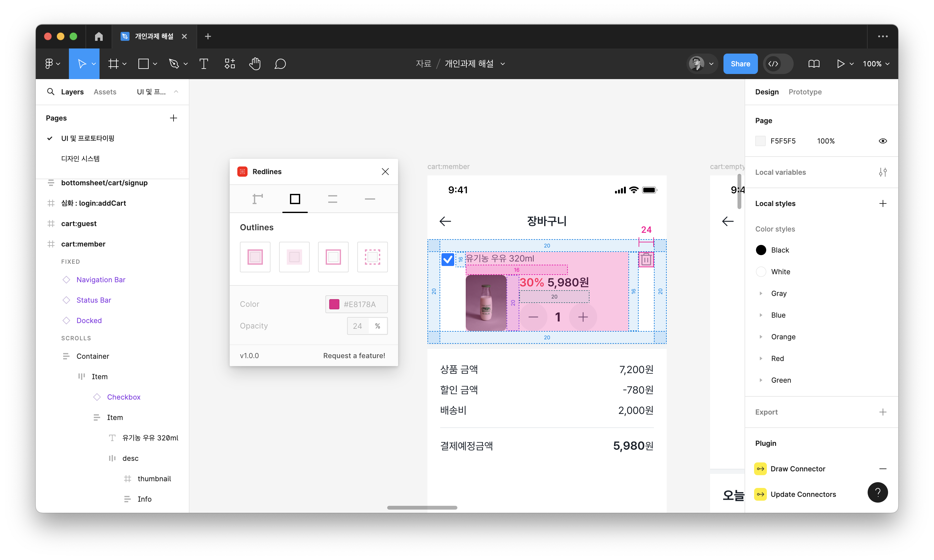Click the Share button
934x560 pixels.
click(x=740, y=64)
